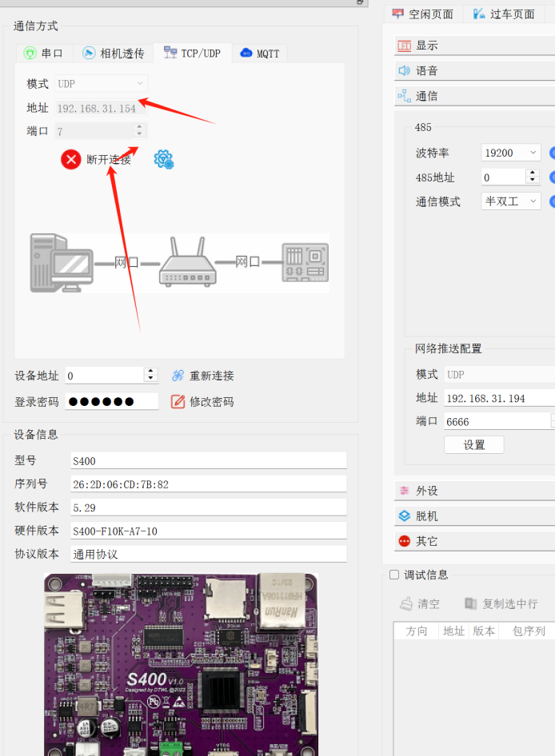Screen dimensions: 555x756
Task: Increase 485地址 with the up stepper
Action: click(533, 173)
